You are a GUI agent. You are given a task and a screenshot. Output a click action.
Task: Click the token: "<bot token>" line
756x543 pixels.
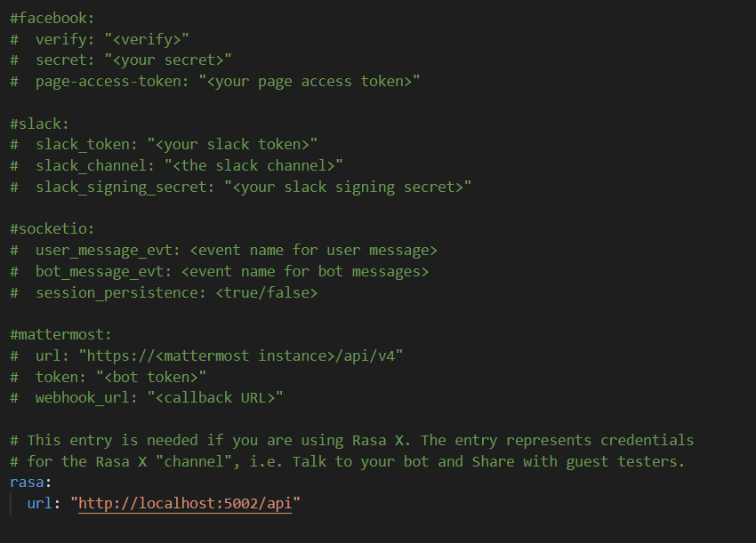tap(108, 378)
